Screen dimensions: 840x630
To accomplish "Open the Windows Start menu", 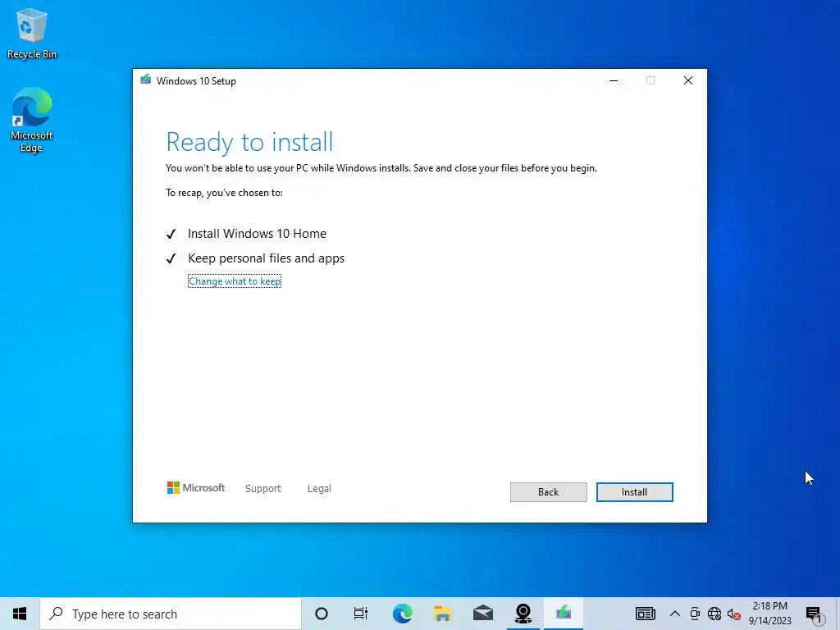I will click(20, 614).
